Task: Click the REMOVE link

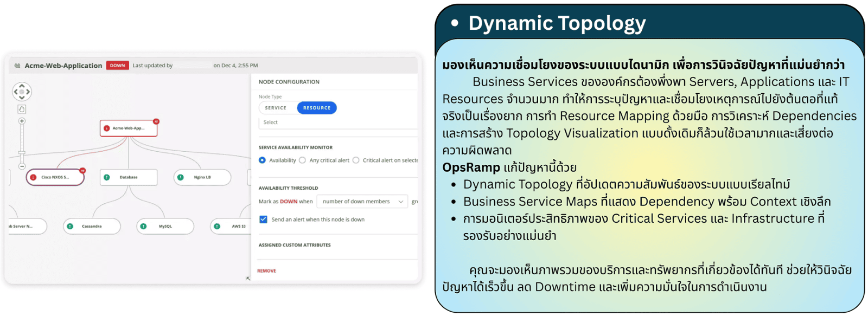Action: (x=266, y=270)
